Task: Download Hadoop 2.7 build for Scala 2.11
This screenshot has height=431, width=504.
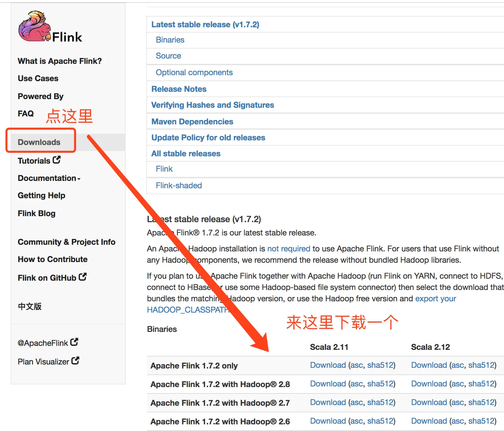Action: point(328,402)
